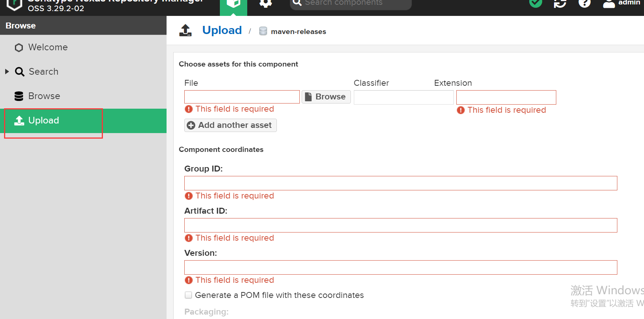Screen dimensions: 644x319
Task: Click the Upload breadcrumb link
Action: 222,30
